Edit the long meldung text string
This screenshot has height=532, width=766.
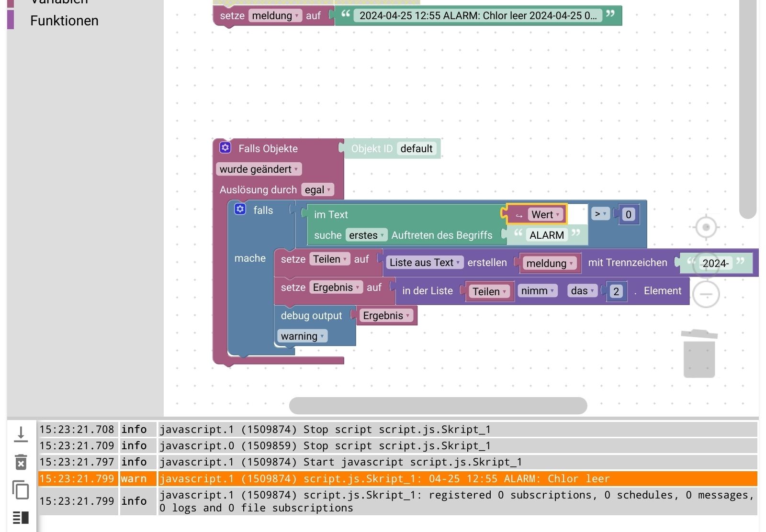pyautogui.click(x=478, y=15)
